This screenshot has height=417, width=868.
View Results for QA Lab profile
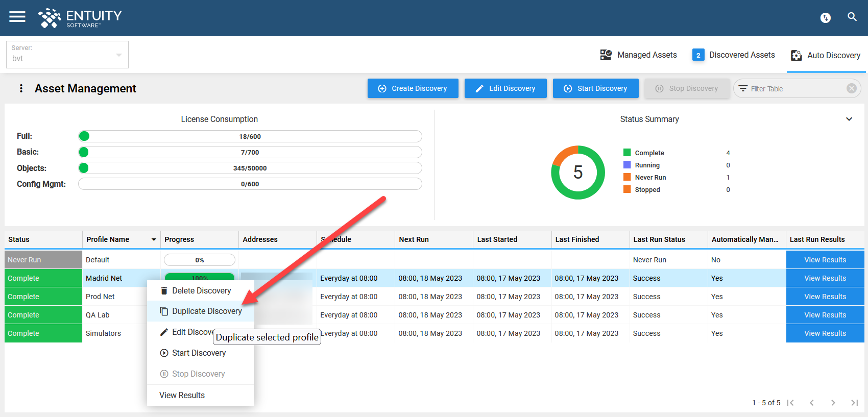[x=825, y=315]
